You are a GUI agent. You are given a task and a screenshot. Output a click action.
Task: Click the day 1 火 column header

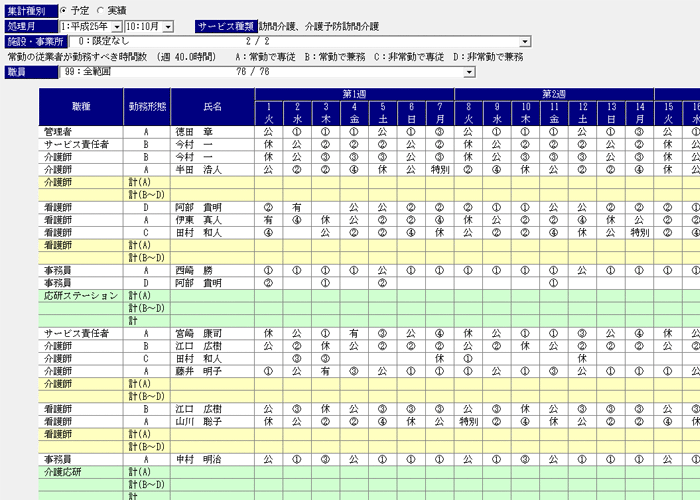click(x=269, y=113)
